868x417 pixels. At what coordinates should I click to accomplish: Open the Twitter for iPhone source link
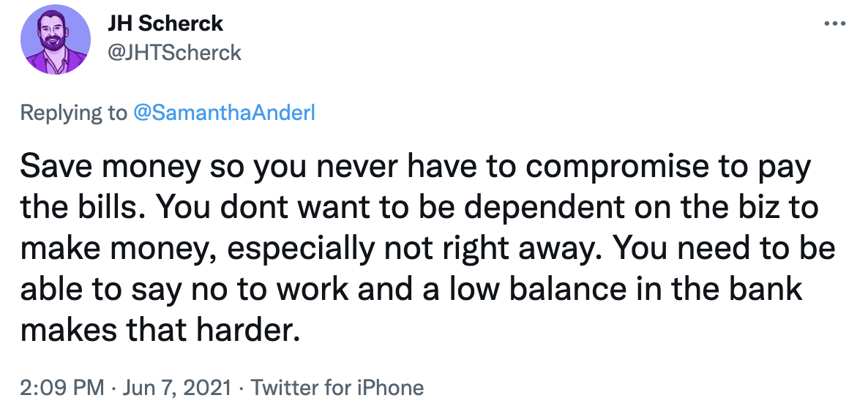coord(337,387)
